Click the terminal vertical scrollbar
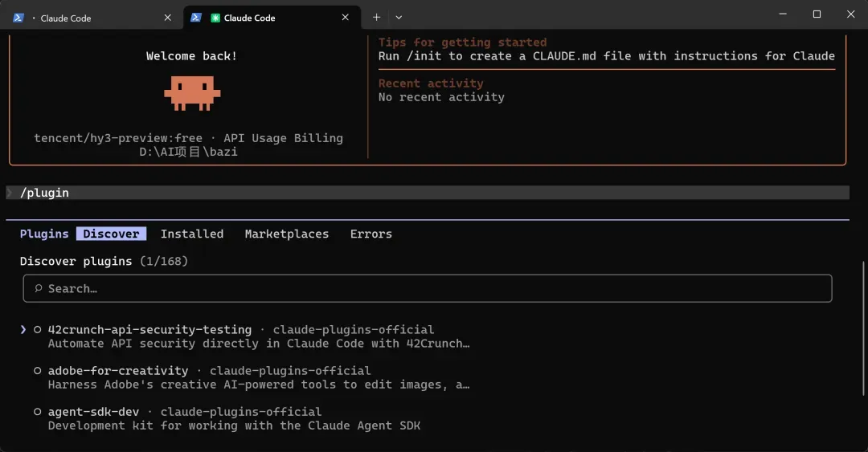 click(x=863, y=328)
